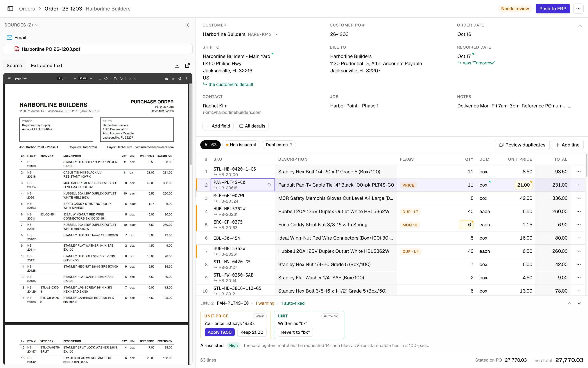Go to next line issue
This screenshot has height=368, width=588.
579,303
